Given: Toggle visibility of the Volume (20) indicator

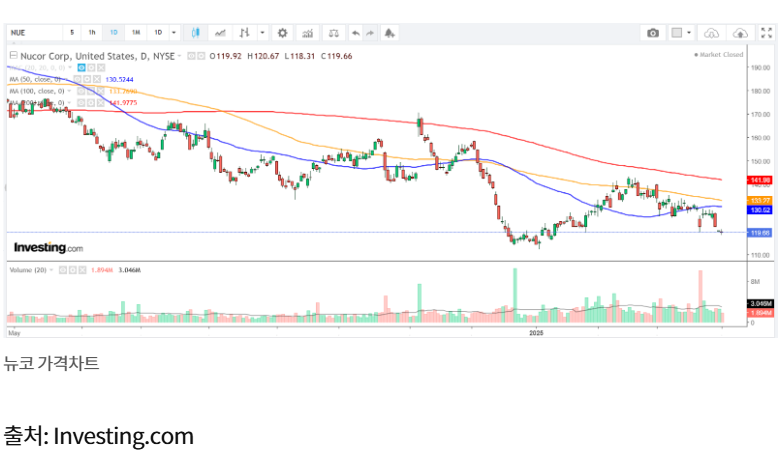Looking at the screenshot, I should click(63, 270).
